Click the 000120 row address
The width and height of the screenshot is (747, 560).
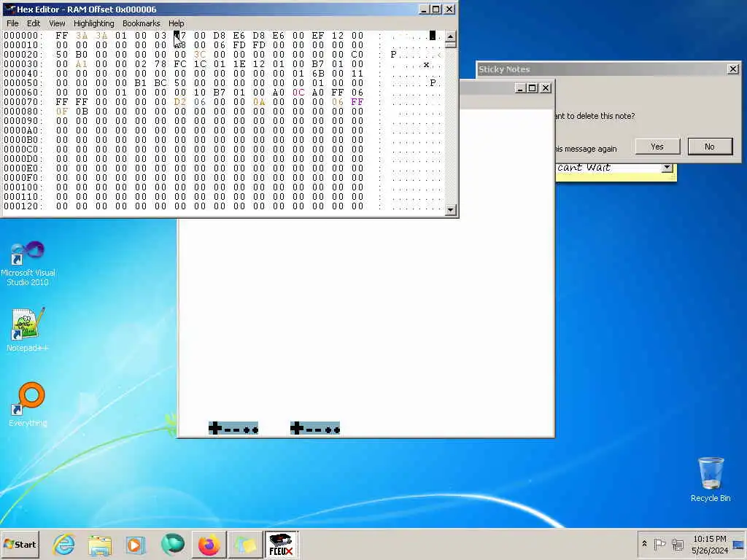(x=23, y=206)
